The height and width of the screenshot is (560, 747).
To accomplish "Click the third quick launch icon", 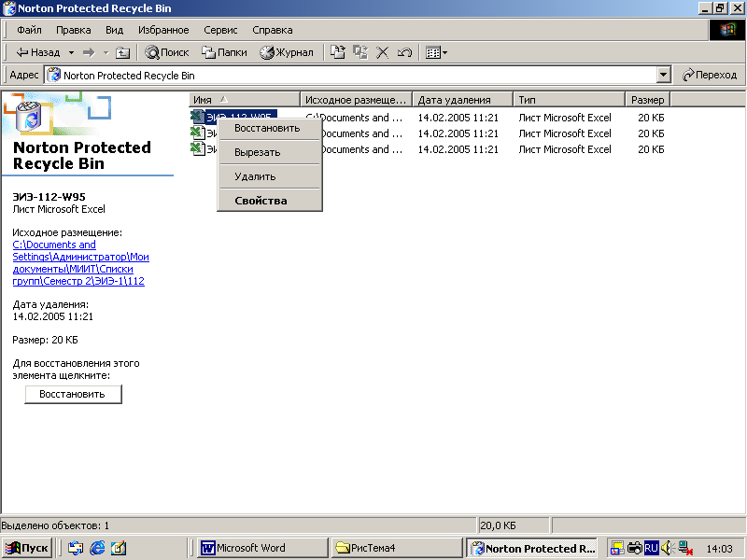I will click(119, 548).
